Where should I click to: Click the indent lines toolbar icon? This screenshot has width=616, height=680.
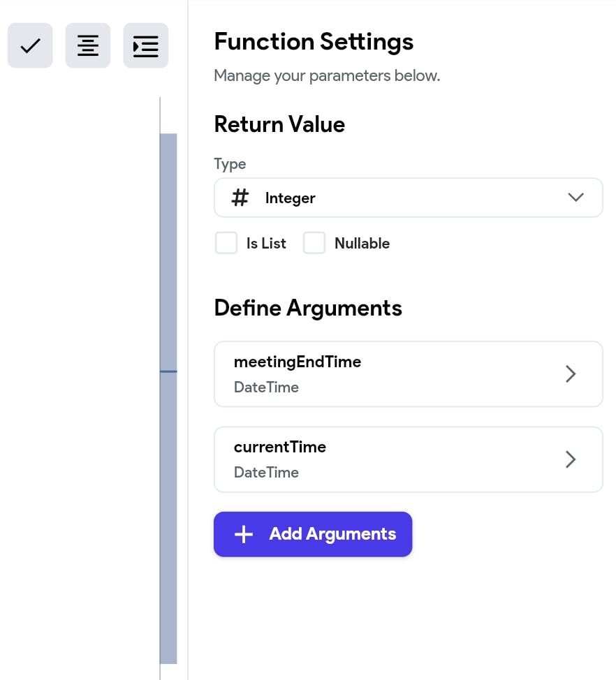(145, 45)
